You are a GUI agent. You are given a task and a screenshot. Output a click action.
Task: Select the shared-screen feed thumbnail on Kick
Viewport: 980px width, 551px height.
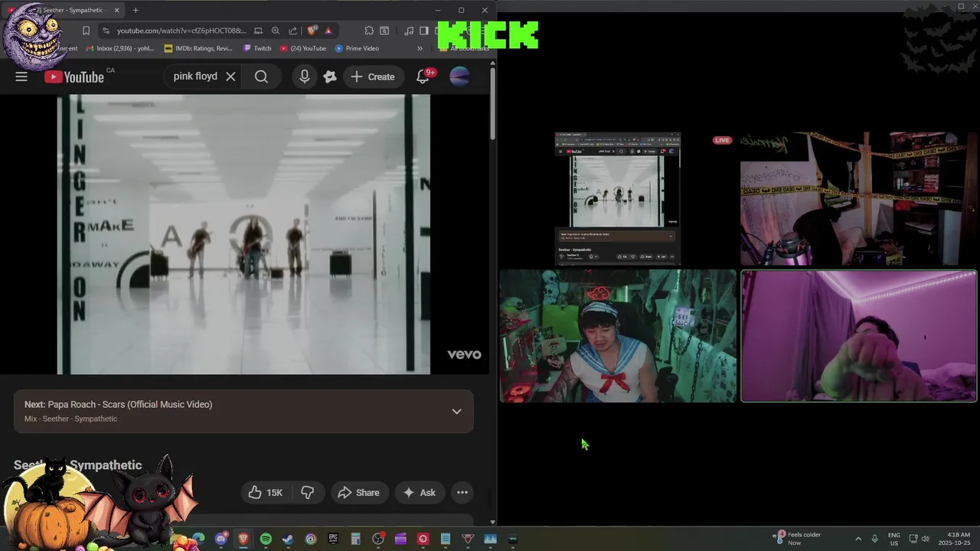click(618, 199)
